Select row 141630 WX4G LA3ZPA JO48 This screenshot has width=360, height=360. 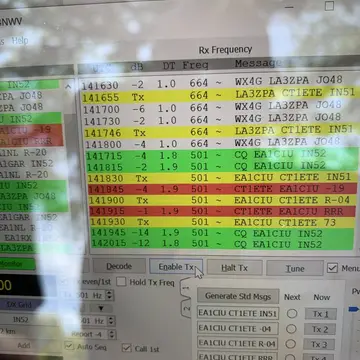click(218, 83)
